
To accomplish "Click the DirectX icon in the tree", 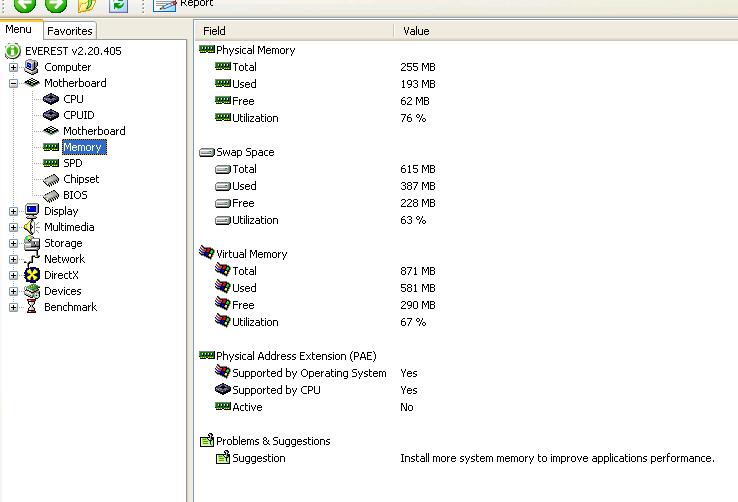I will click(32, 275).
